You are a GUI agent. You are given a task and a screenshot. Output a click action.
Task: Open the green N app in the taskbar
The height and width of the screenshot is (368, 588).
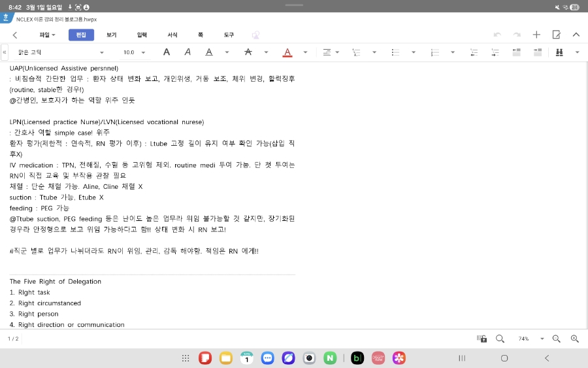coord(331,358)
